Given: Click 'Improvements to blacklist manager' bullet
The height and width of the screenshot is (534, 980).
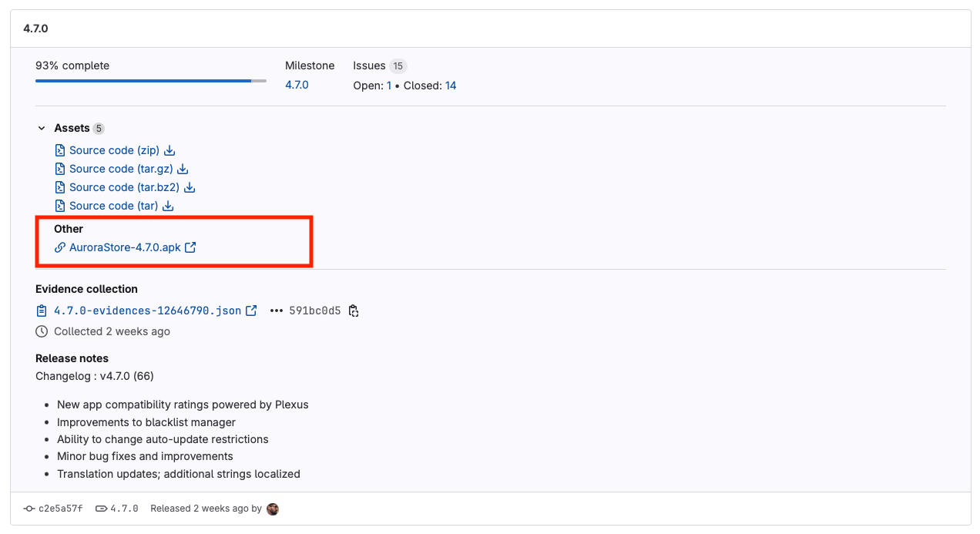Looking at the screenshot, I should (x=146, y=422).
